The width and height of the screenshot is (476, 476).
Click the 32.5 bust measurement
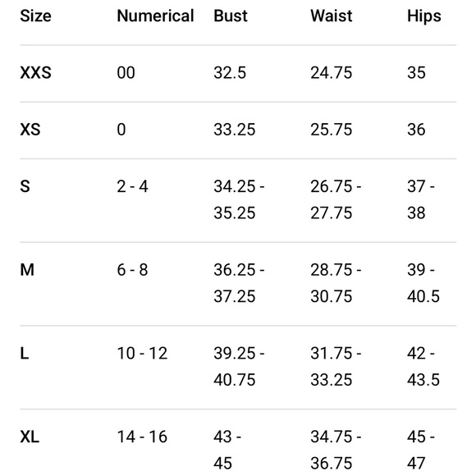click(230, 73)
